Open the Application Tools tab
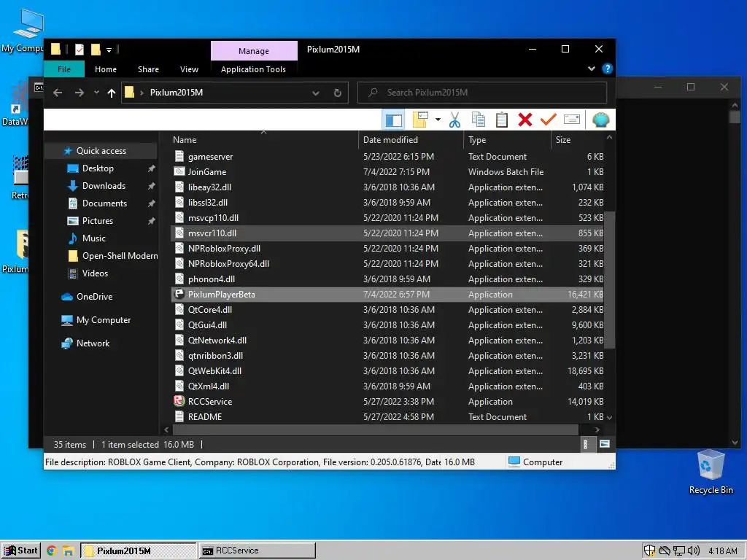Image resolution: width=747 pixels, height=560 pixels. coord(253,69)
